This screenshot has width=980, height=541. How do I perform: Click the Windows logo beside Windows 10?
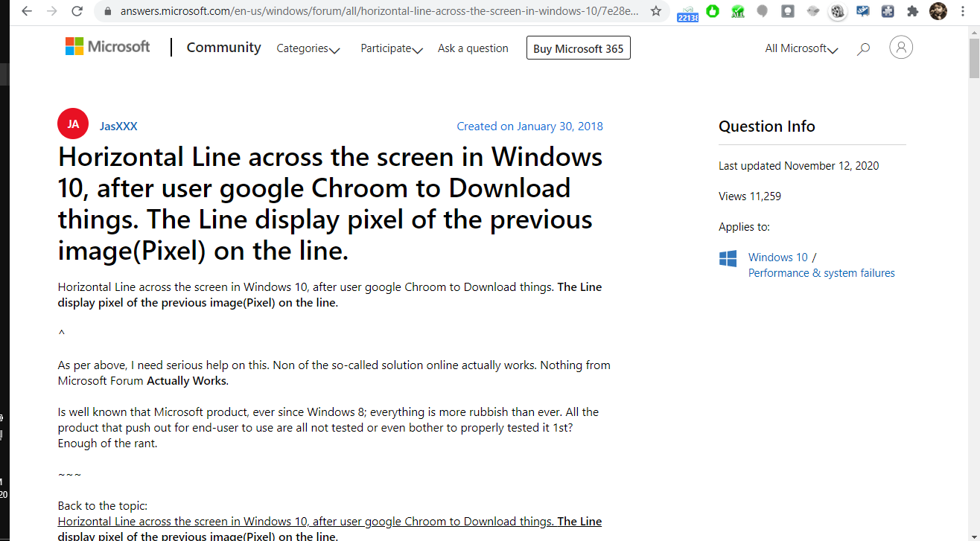pos(728,258)
